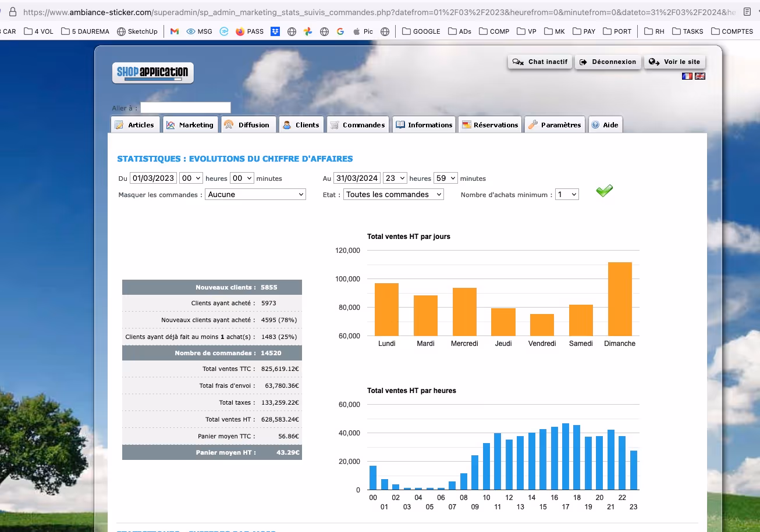760x532 pixels.
Task: Click the end date field 31/03/2024
Action: click(x=357, y=178)
